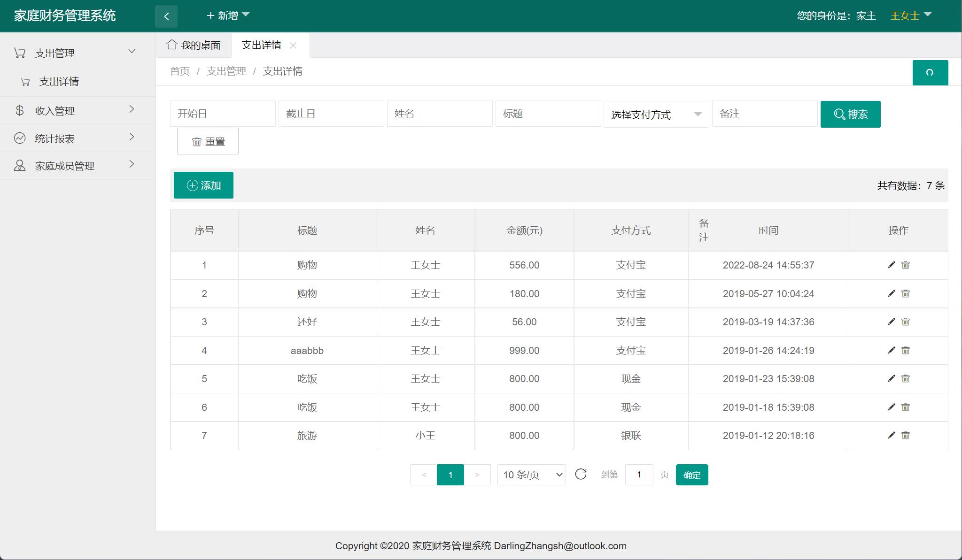Screen dimensions: 962x560
Task: Click the person icon beside 家庭成员管理
Action: 19,165
